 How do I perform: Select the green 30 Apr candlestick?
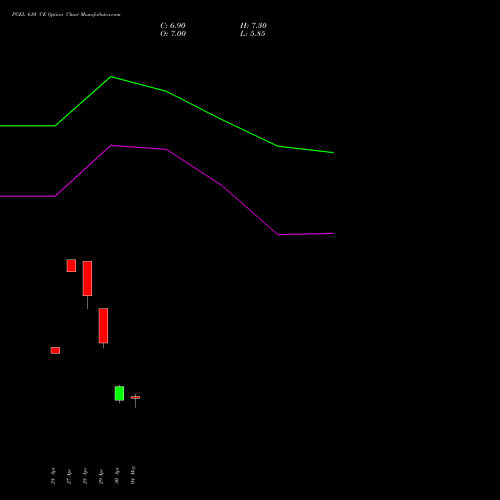pyautogui.click(x=119, y=394)
